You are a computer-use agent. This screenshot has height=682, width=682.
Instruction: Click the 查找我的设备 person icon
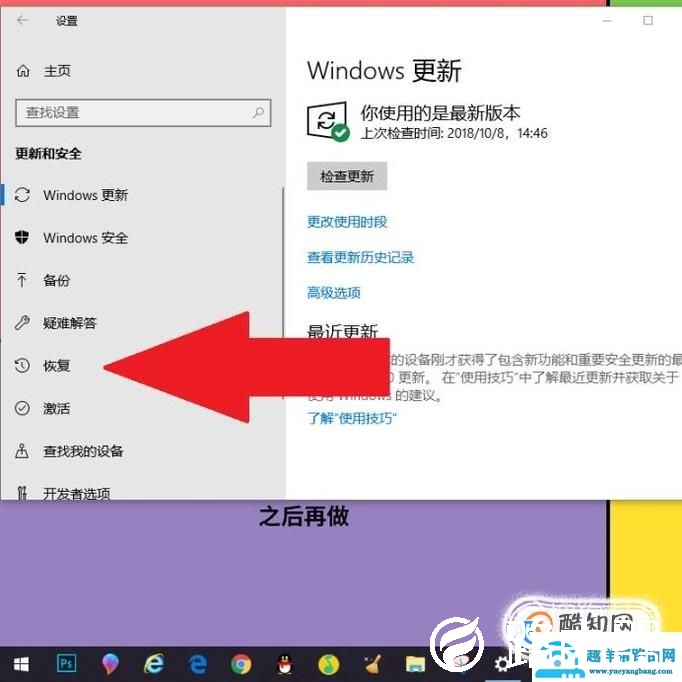point(22,451)
